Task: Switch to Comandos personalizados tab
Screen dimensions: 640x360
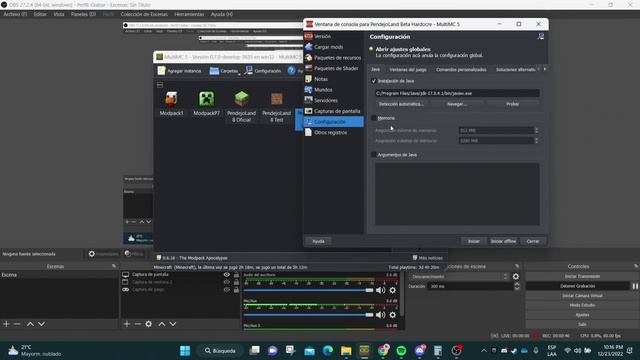Action: [x=461, y=69]
